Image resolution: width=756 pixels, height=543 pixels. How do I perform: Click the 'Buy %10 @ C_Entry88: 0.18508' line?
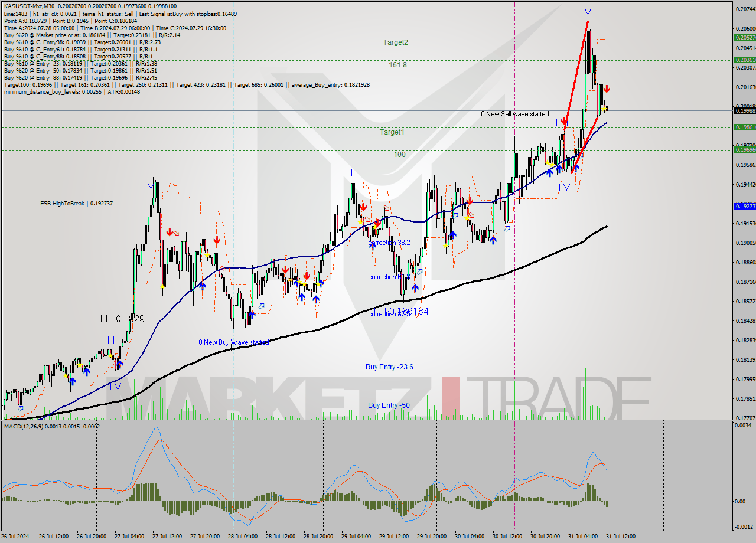point(77,56)
